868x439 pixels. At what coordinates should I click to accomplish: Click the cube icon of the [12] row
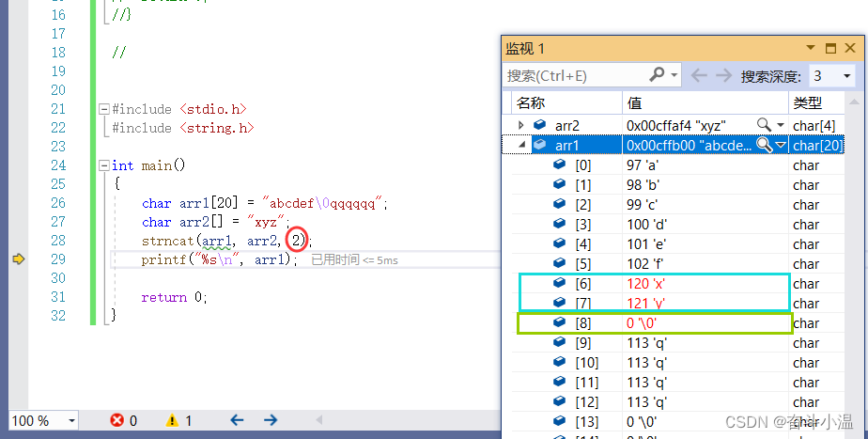pos(560,401)
